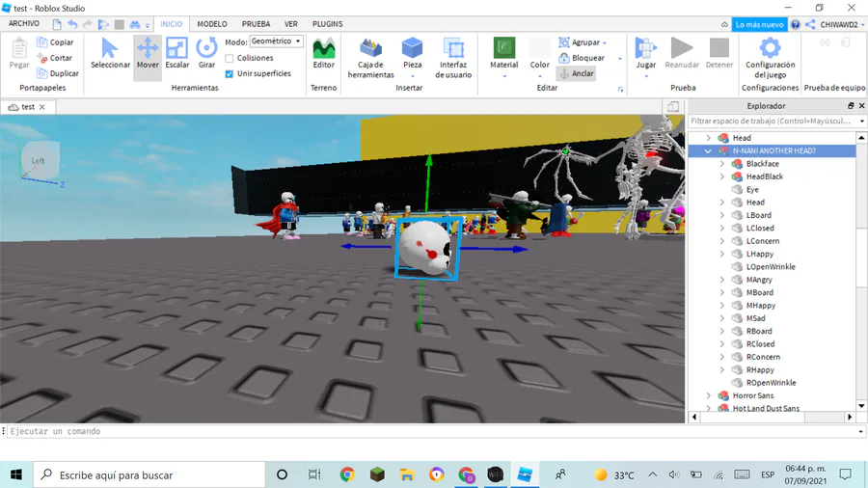
Task: Expand the RHappy mesh item
Action: click(x=721, y=369)
